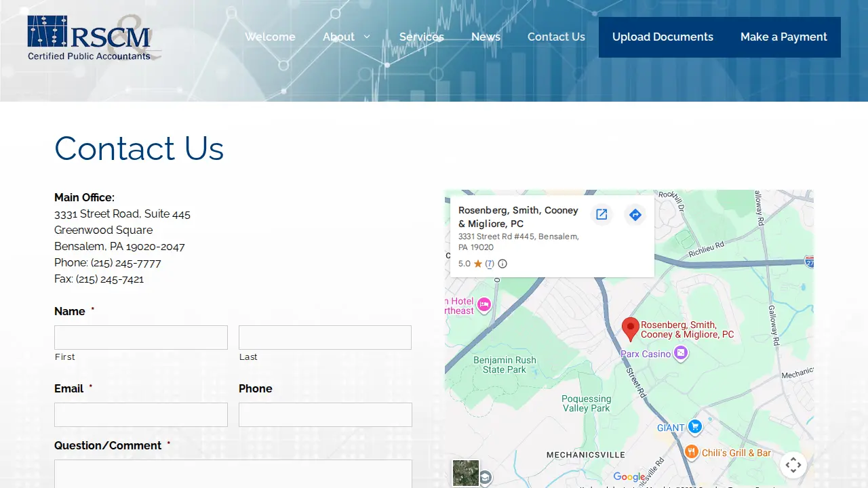Click the "Fax: (215) 245-7421" text
The height and width of the screenshot is (488, 868).
99,279
